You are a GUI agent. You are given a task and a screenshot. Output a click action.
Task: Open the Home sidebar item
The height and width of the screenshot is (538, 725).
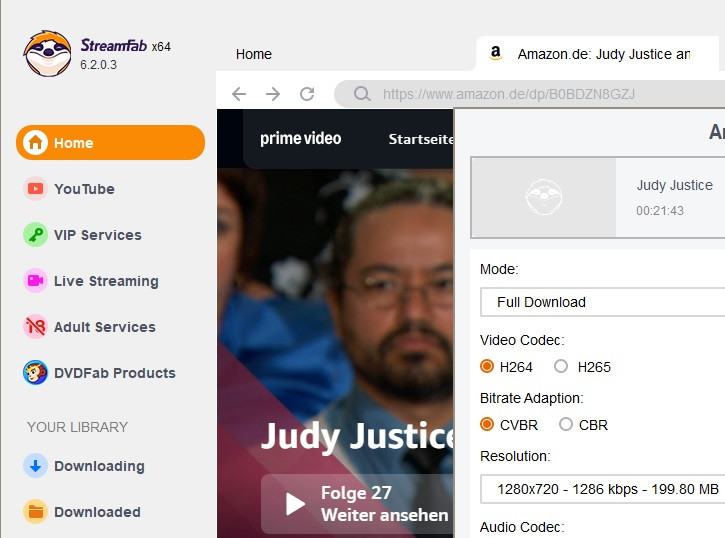(x=111, y=142)
